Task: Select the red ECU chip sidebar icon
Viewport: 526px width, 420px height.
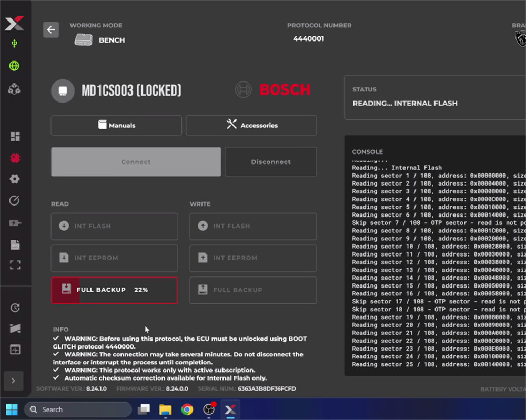Action: pyautogui.click(x=15, y=158)
